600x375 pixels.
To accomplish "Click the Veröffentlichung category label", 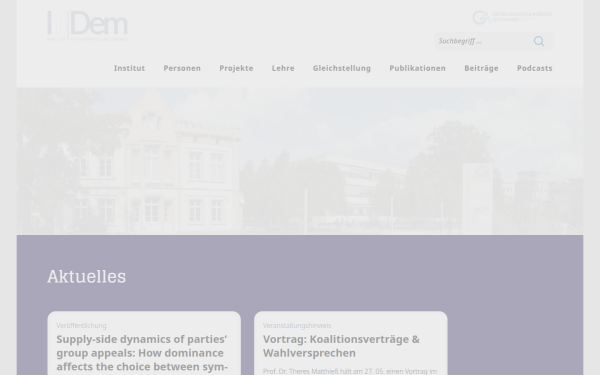I will (x=81, y=326).
